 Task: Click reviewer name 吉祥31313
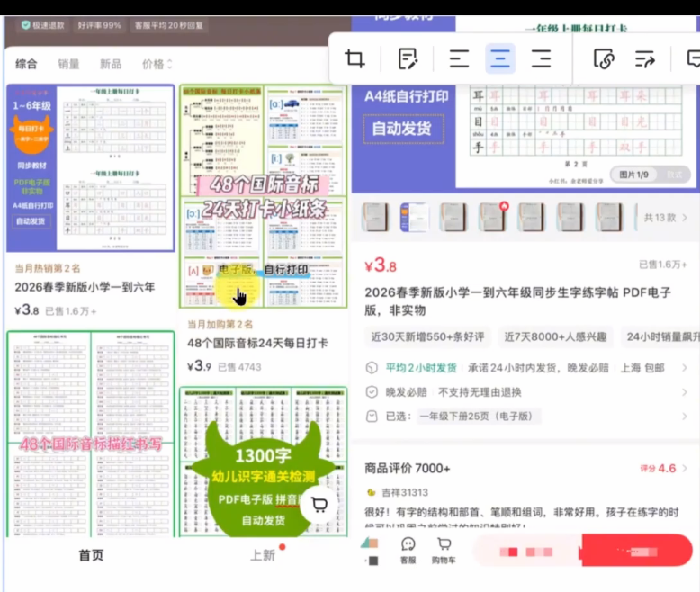point(405,492)
